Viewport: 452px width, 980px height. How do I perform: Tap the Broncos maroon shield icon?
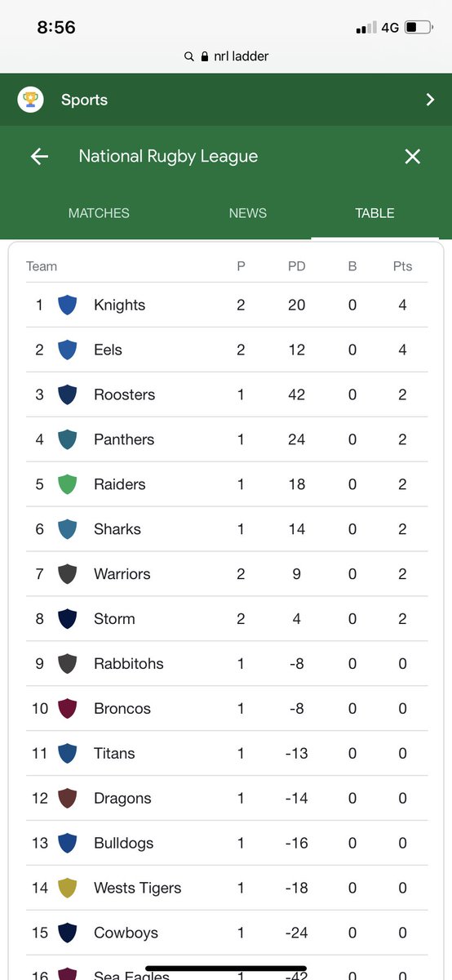68,708
